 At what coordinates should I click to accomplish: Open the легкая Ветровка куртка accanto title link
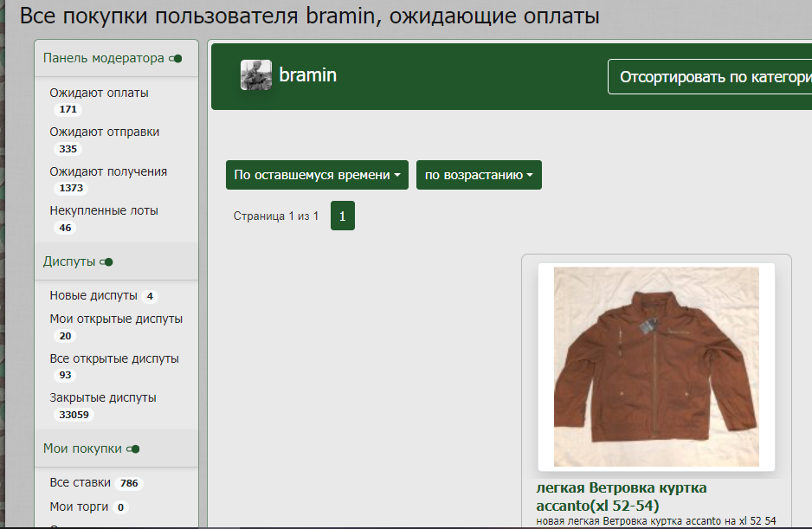point(621,496)
